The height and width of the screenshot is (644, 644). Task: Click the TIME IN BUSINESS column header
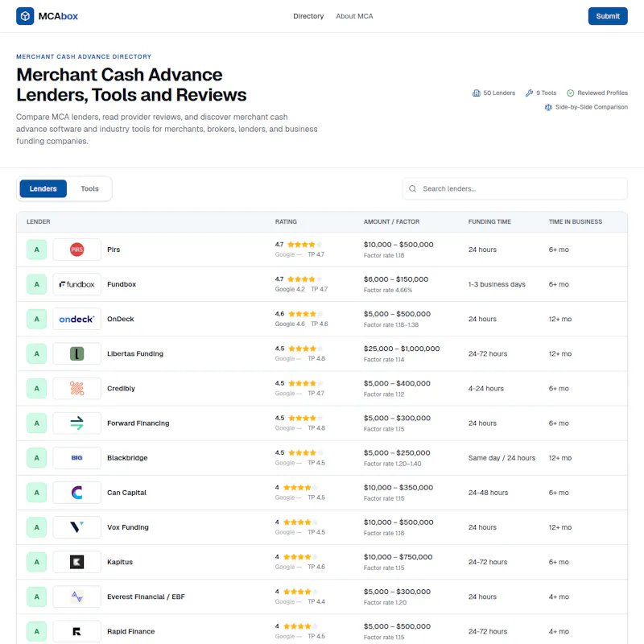click(x=576, y=222)
